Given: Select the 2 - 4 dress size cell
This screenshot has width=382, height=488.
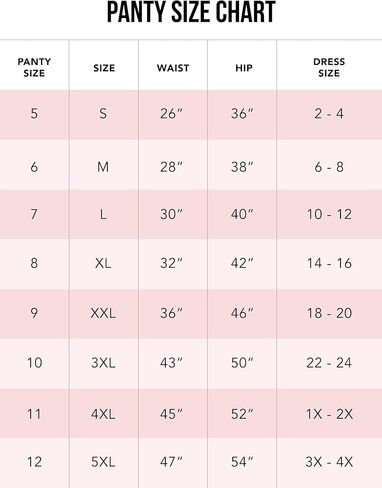Looking at the screenshot, I should (329, 114).
